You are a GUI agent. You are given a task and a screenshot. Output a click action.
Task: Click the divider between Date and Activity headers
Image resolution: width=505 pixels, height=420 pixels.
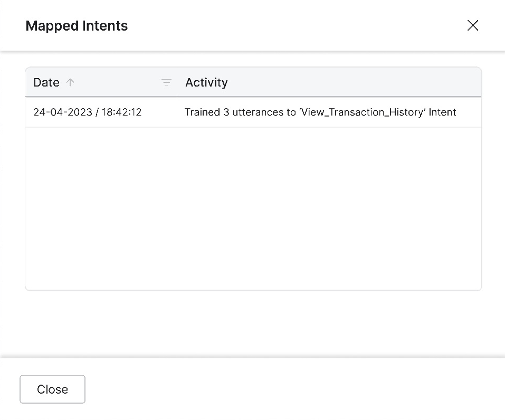click(x=177, y=82)
